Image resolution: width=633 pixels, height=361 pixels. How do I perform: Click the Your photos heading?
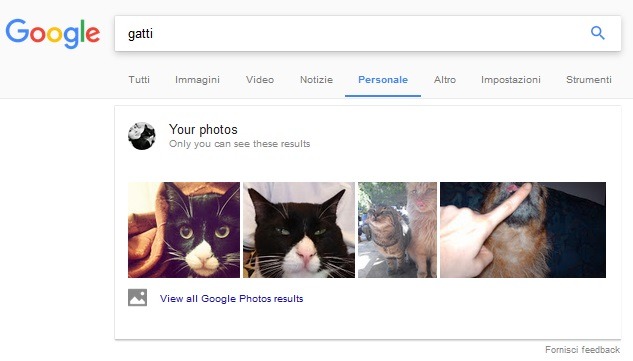click(203, 129)
